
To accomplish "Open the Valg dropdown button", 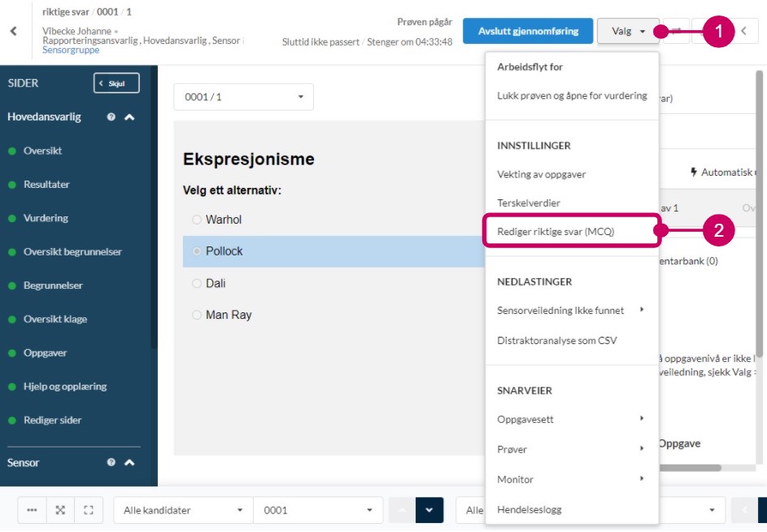I will tap(628, 31).
